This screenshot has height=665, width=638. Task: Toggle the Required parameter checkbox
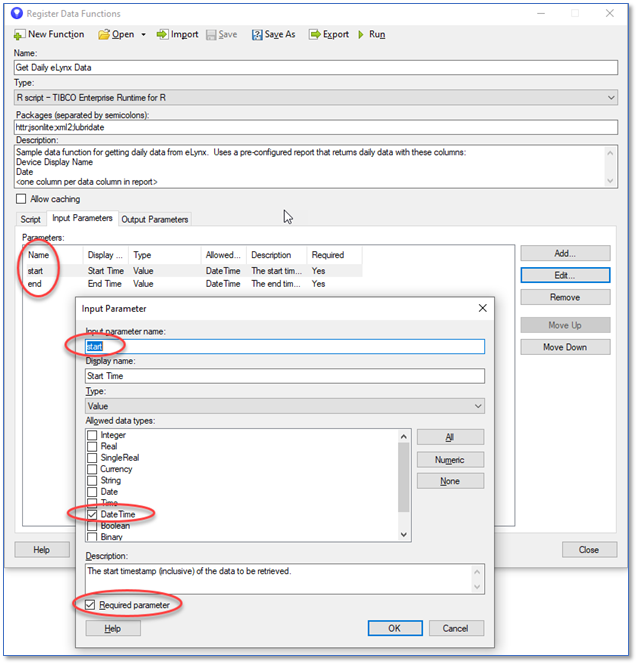tap(90, 605)
